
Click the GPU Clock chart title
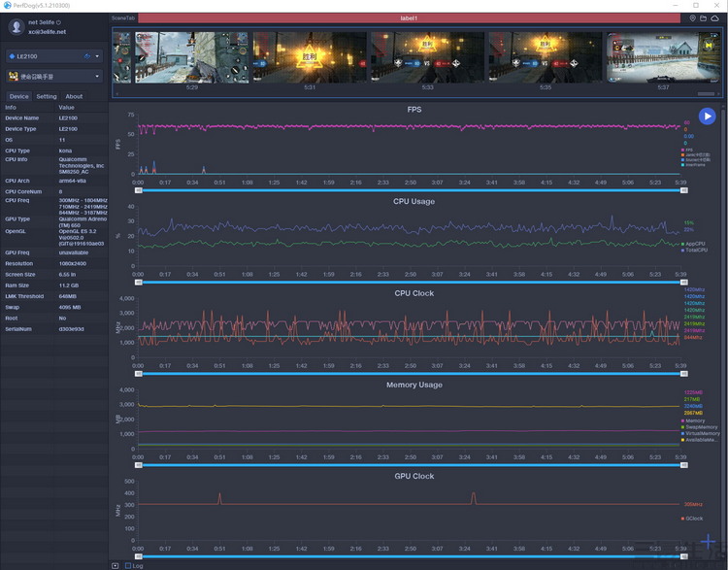click(414, 476)
